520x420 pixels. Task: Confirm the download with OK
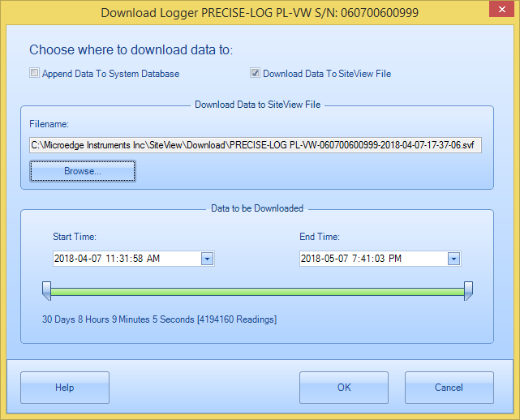(x=344, y=388)
